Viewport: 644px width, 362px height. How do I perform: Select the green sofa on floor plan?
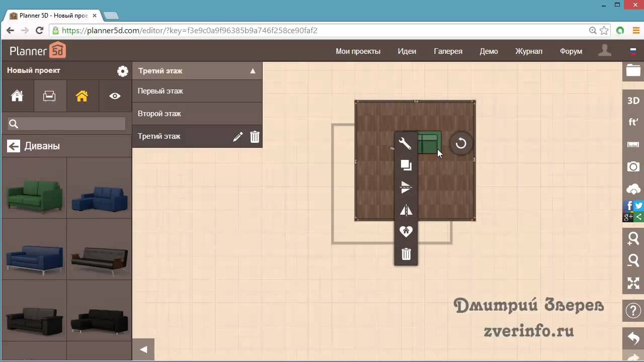tap(429, 142)
